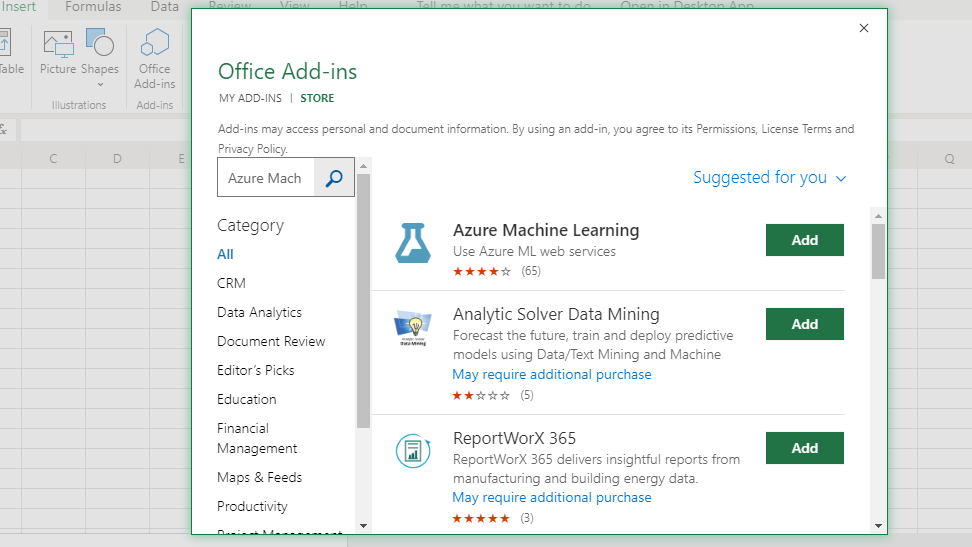Screen dimensions: 972x547
Task: Click the ReportWorX 365 five-star rating
Action: (x=481, y=518)
